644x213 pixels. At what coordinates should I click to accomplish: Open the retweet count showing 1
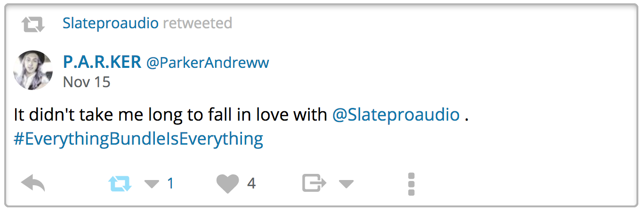click(x=170, y=183)
